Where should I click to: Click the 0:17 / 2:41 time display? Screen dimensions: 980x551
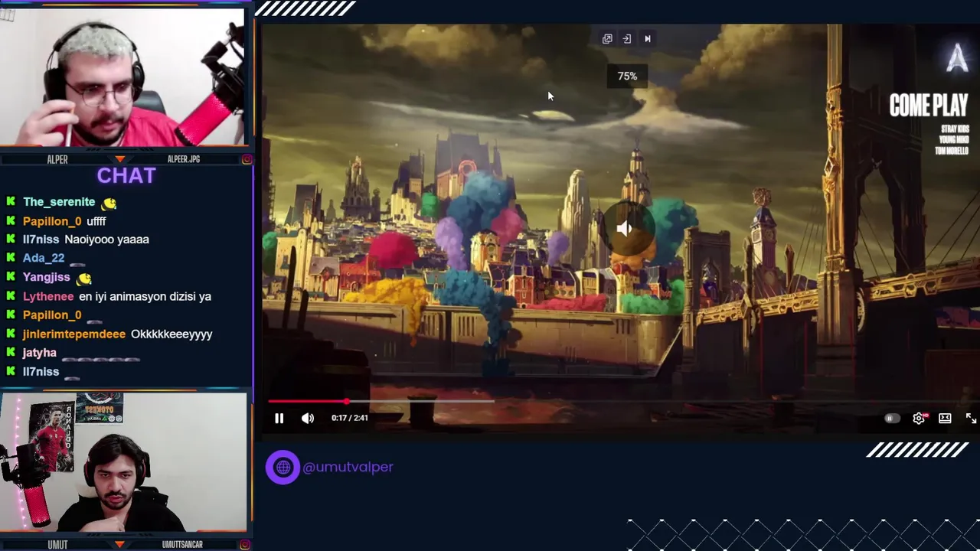click(349, 418)
